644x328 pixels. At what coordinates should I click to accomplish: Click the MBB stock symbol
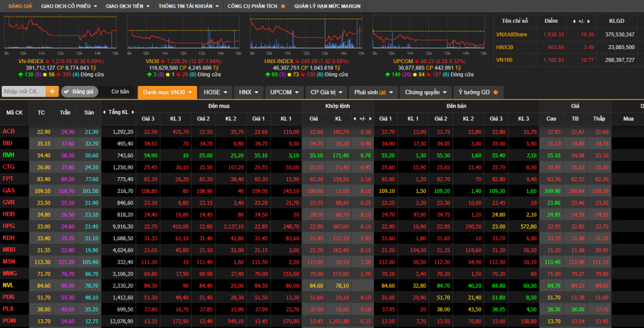pyautogui.click(x=9, y=250)
